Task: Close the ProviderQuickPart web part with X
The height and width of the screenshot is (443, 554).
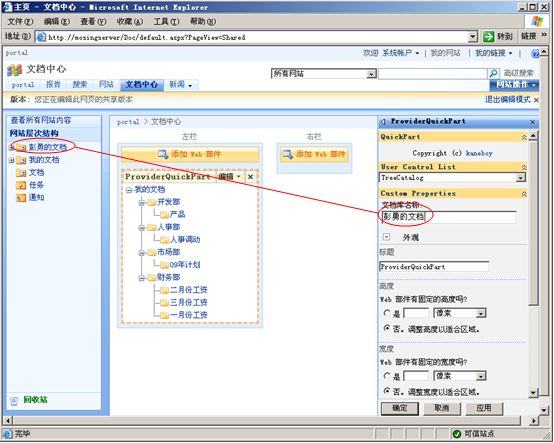Action: [x=250, y=176]
